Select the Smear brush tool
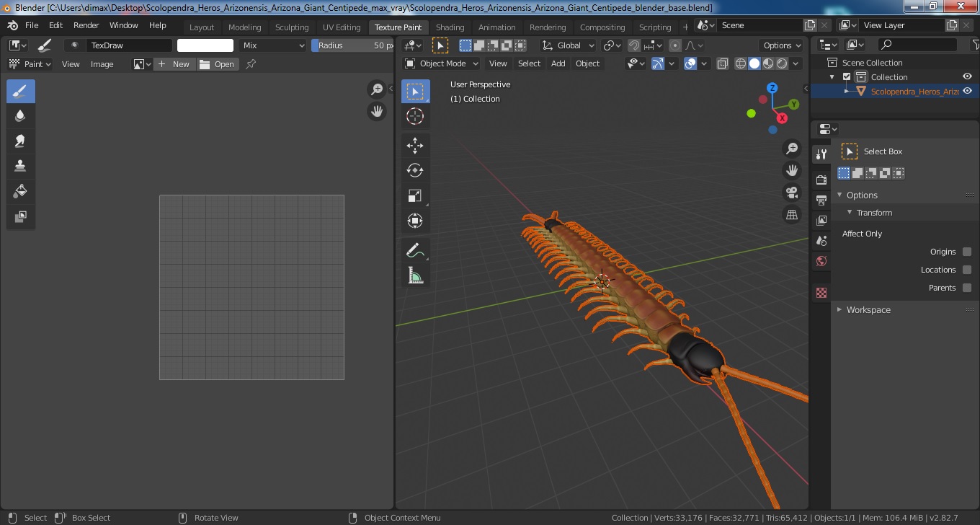The height and width of the screenshot is (525, 980). click(x=20, y=141)
